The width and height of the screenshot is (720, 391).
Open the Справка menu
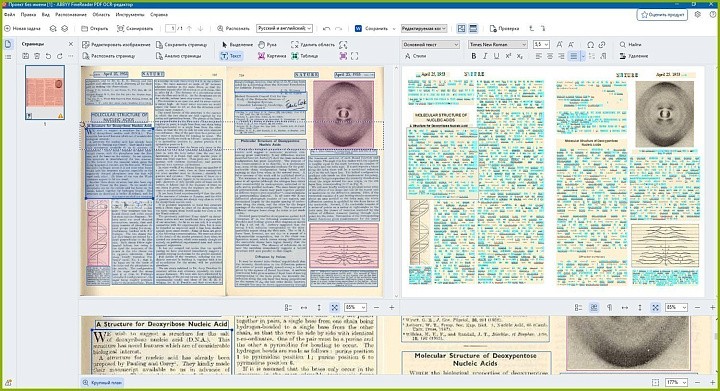tap(159, 15)
